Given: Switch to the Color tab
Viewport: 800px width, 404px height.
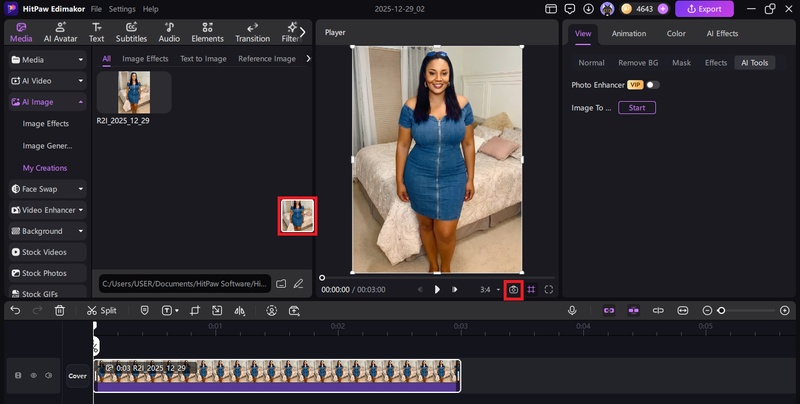Looking at the screenshot, I should (676, 34).
